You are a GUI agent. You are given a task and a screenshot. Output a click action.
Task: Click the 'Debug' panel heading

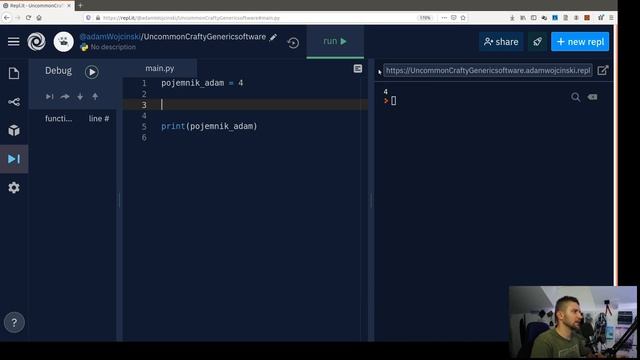pos(58,71)
